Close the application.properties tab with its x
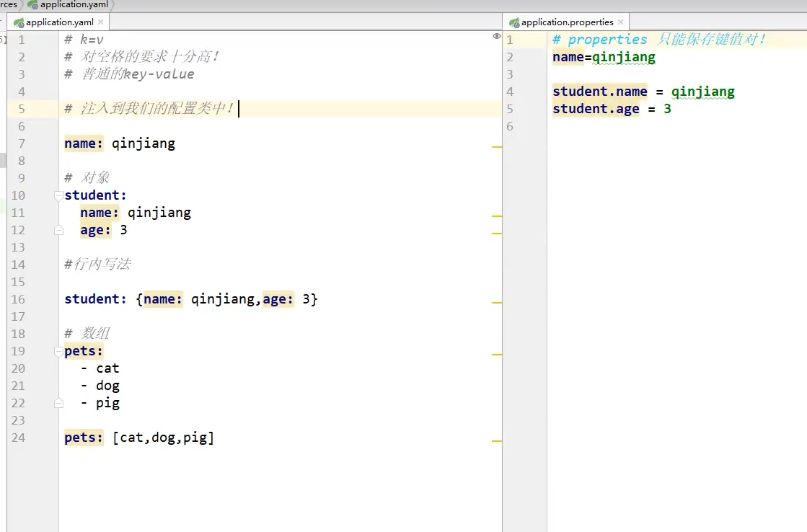Screen dimensions: 807x532 click(620, 22)
